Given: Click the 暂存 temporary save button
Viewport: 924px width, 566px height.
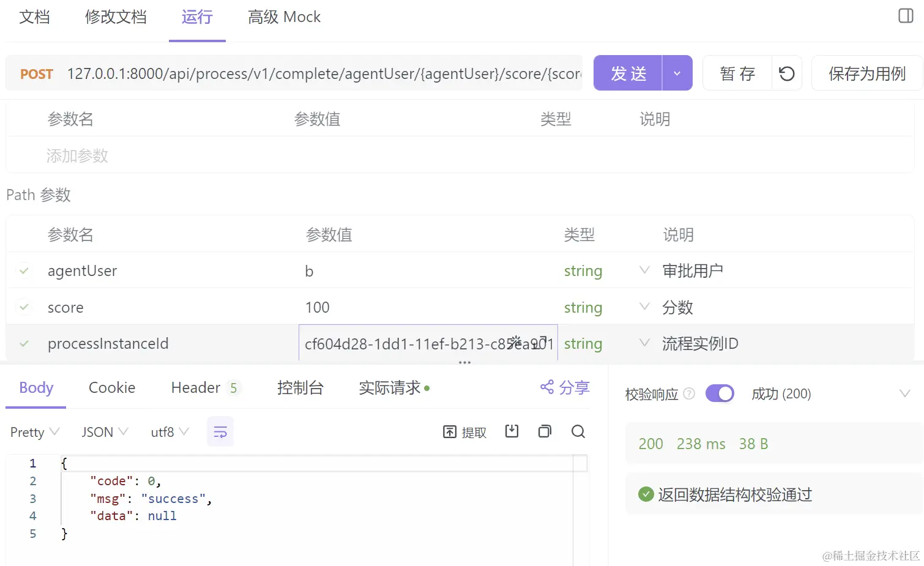Looking at the screenshot, I should (737, 73).
